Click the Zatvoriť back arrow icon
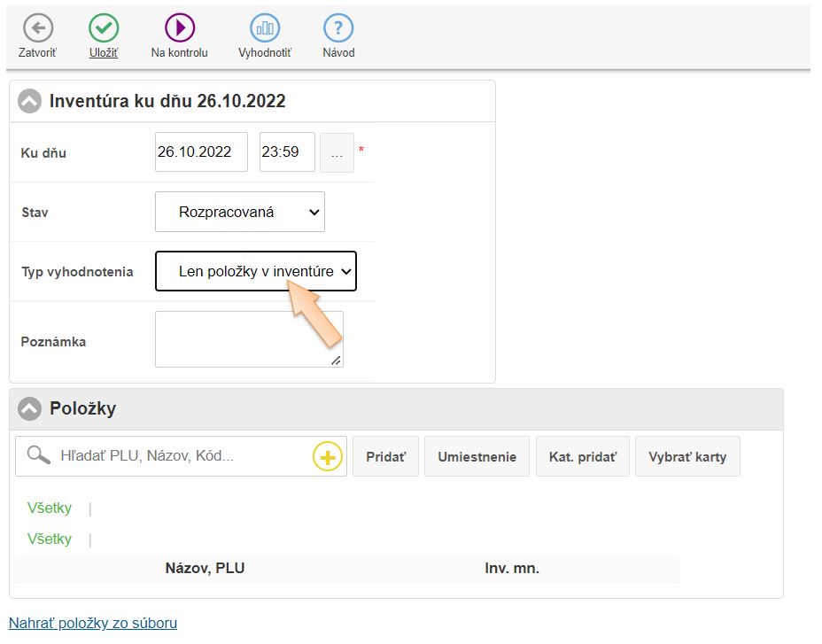This screenshot has width=822, height=644. coord(37,28)
